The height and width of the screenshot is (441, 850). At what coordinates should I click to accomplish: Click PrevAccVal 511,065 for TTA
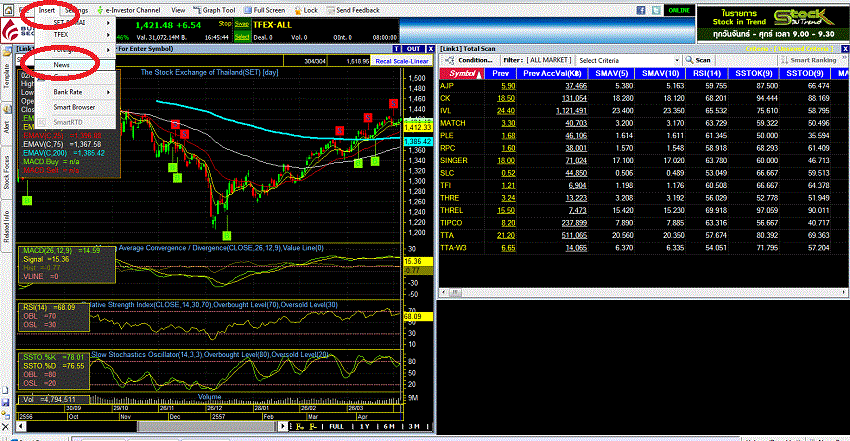574,235
